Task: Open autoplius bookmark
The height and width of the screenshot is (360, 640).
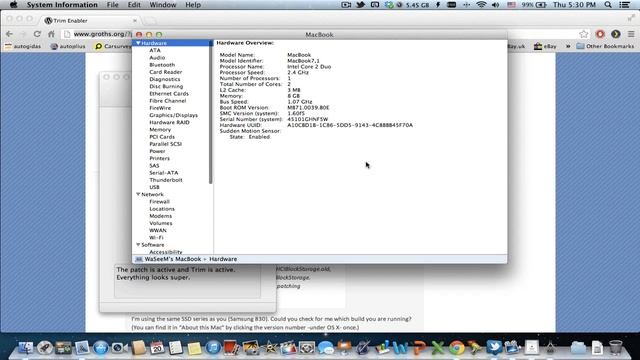Action: 68,46
